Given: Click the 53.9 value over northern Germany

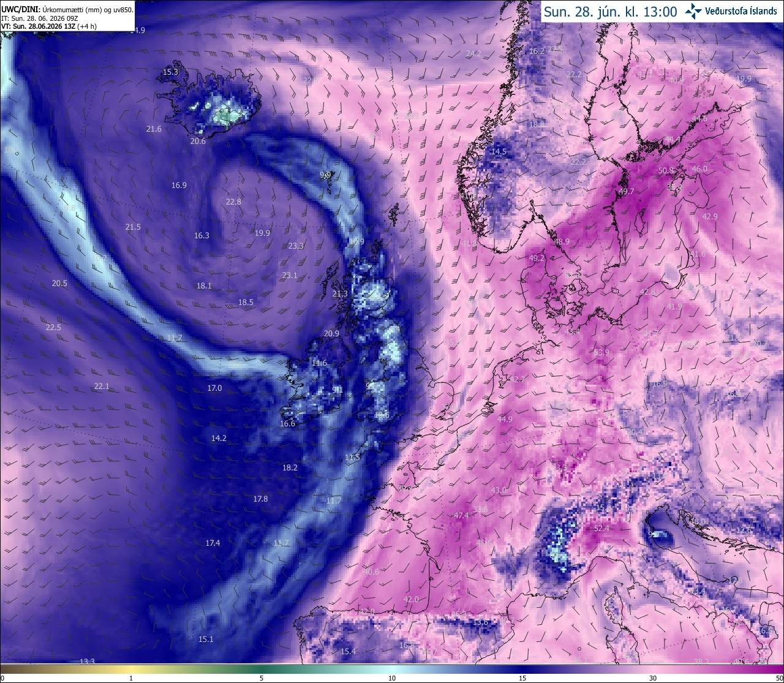Looking at the screenshot, I should point(602,353).
